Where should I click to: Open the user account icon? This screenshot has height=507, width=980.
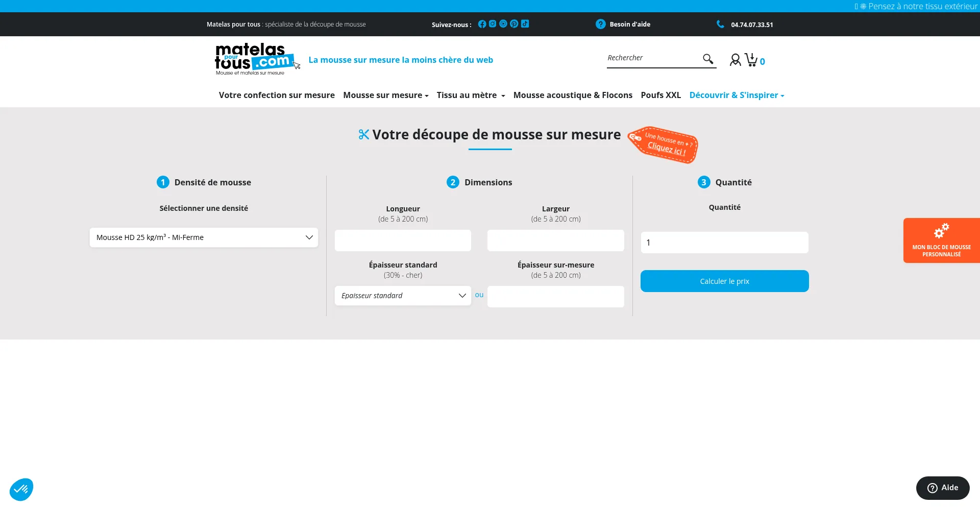point(735,60)
